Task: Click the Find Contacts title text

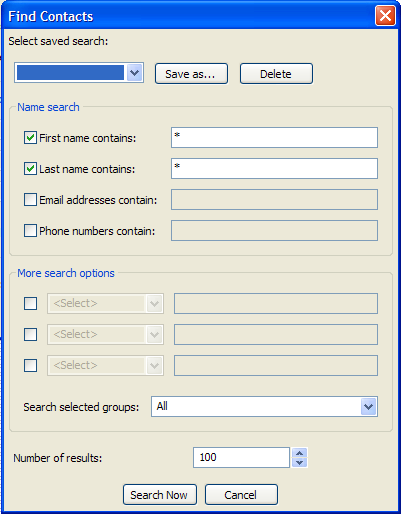Action: point(50,16)
